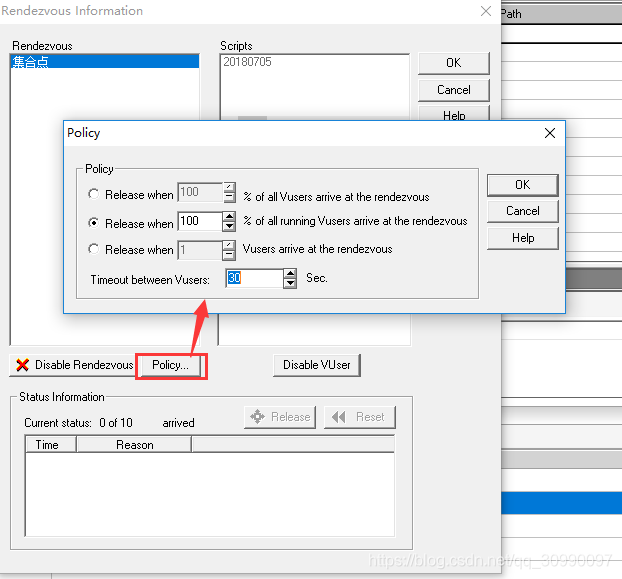Screen dimensions: 622x579
Task: Click Cancel in Rendezvous Information window
Action: (453, 90)
